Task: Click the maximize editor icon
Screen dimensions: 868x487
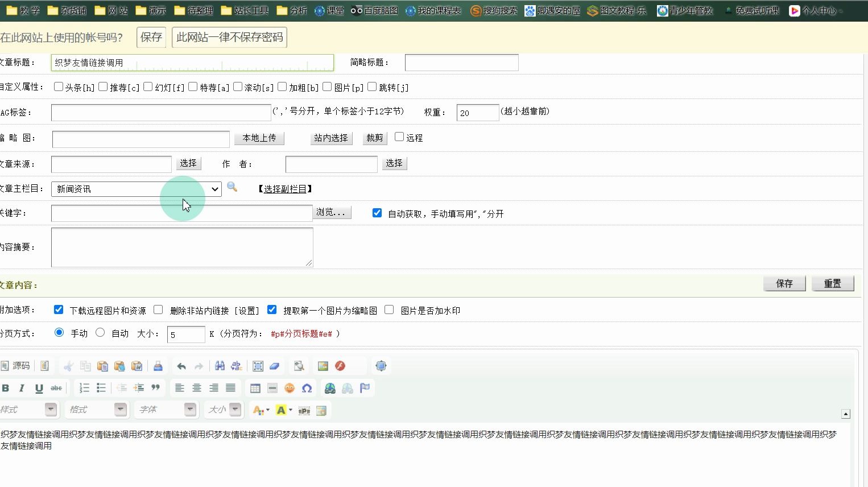Action: pos(381,366)
